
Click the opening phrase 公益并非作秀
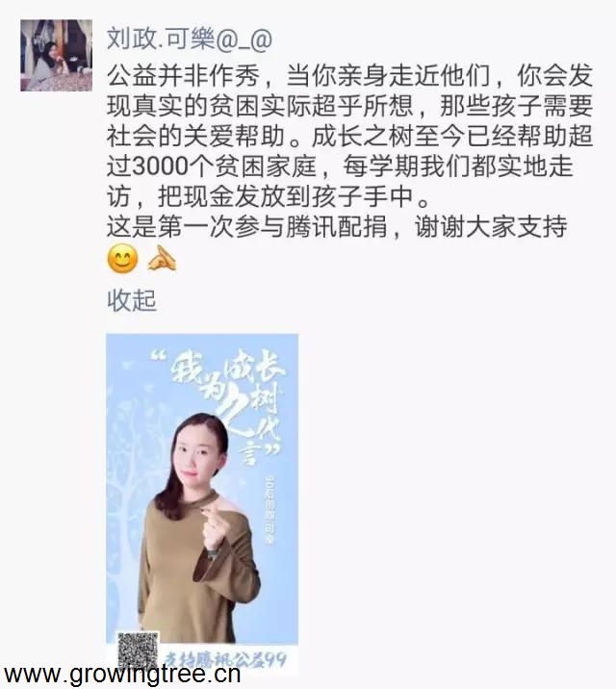pyautogui.click(x=183, y=76)
